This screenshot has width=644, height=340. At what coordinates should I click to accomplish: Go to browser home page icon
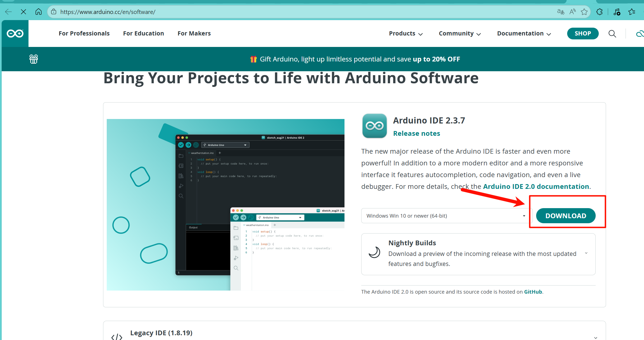coord(39,12)
